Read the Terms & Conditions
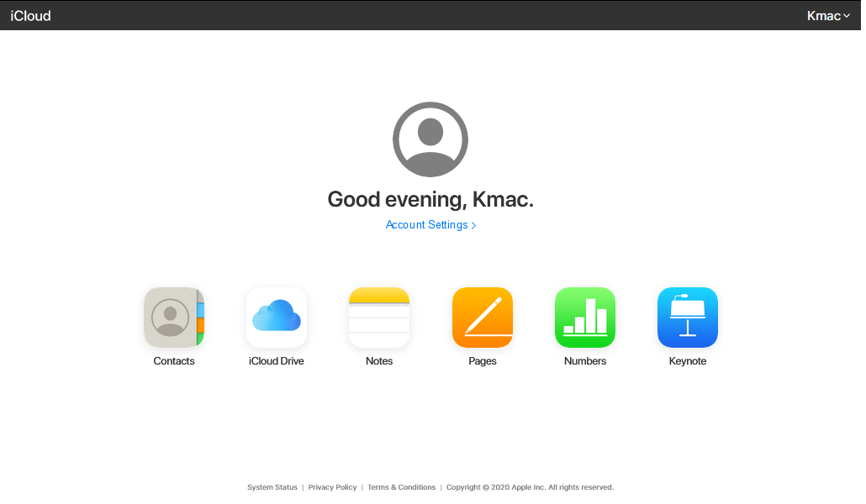Screen dimensions: 866x504 point(401,487)
